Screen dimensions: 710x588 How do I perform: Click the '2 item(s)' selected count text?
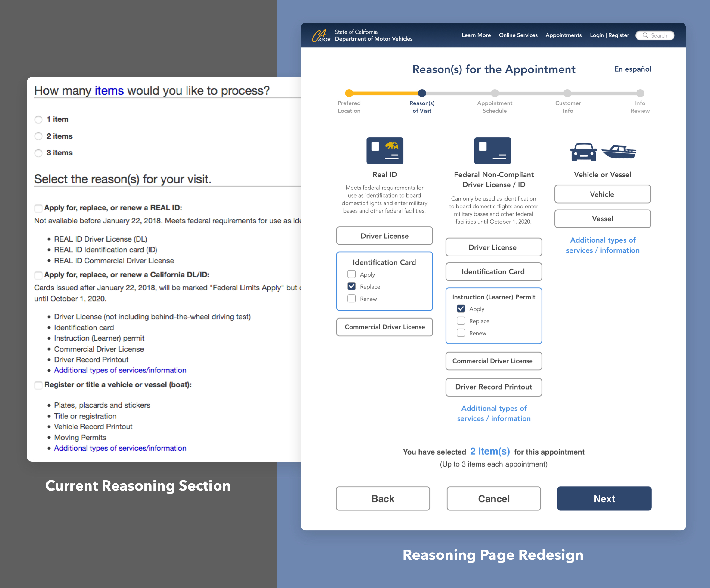point(490,451)
